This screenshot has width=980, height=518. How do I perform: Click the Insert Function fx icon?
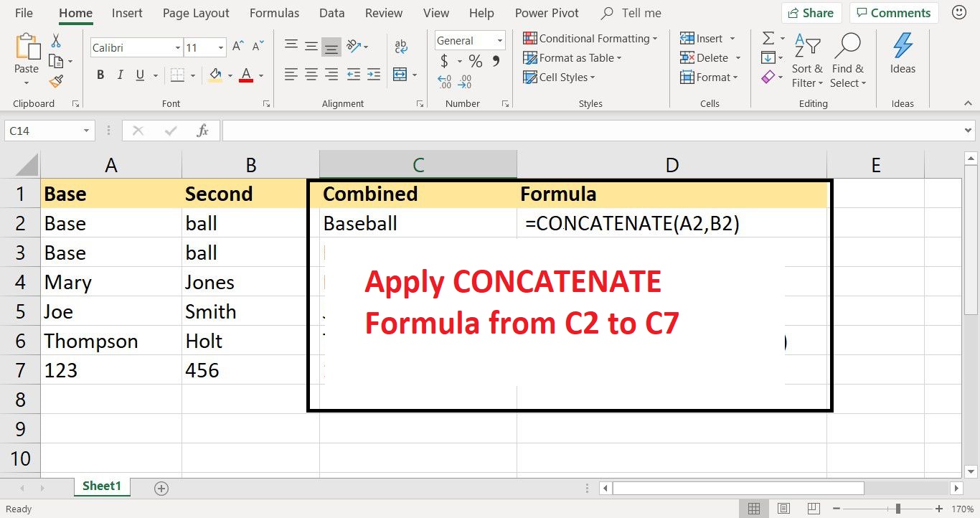203,131
